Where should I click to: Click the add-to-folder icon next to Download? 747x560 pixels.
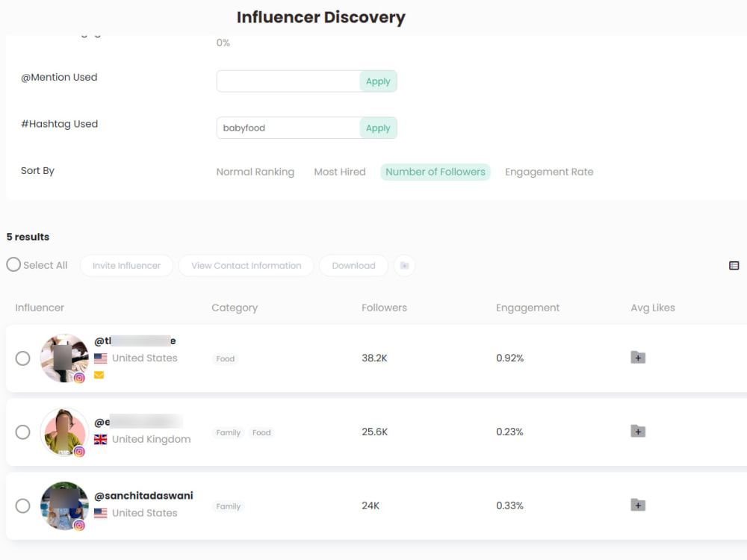tap(404, 265)
